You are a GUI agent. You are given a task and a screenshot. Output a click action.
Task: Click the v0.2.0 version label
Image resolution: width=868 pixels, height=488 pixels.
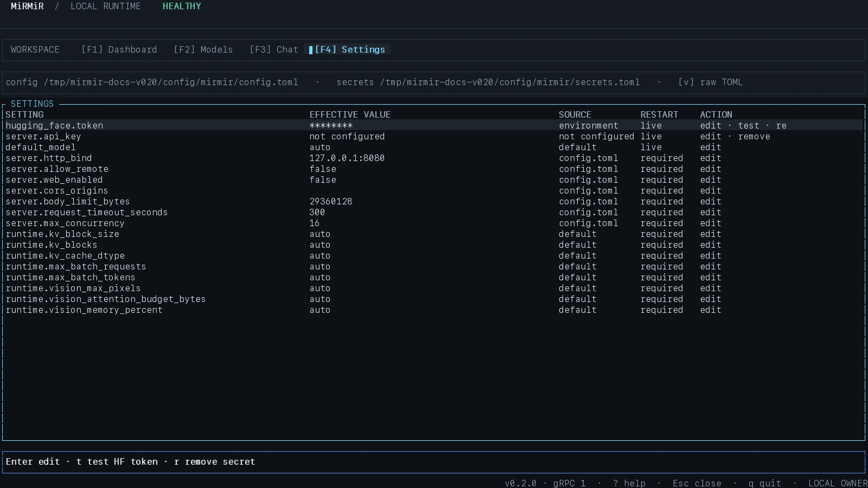tap(521, 483)
